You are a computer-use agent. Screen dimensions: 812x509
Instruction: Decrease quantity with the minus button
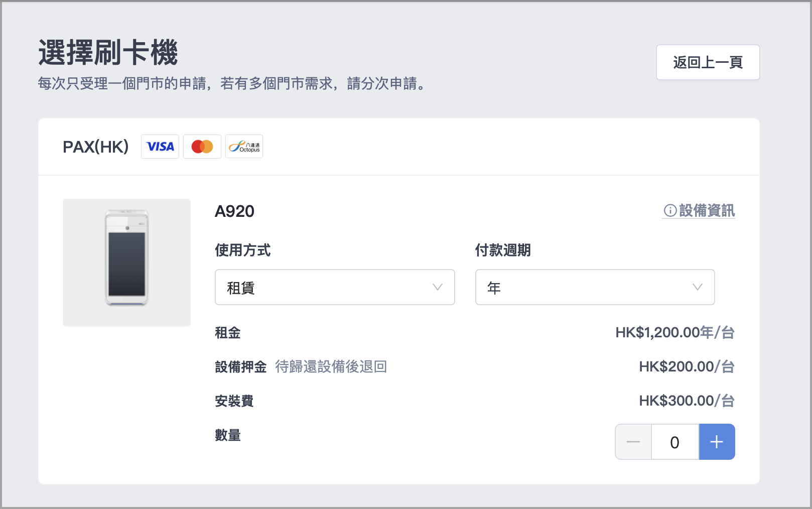tap(633, 442)
